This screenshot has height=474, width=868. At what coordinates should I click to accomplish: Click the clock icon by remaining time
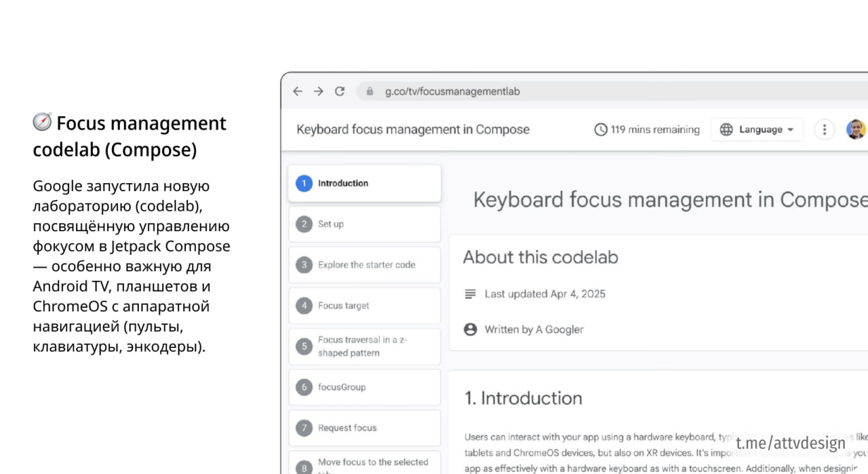(601, 130)
